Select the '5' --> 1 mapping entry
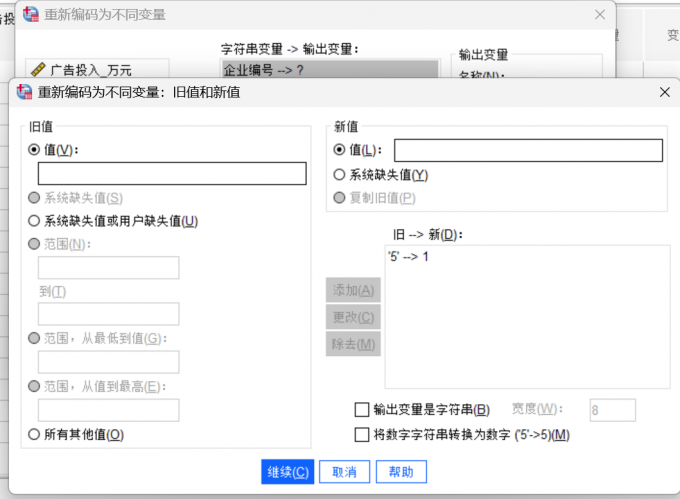 408,257
